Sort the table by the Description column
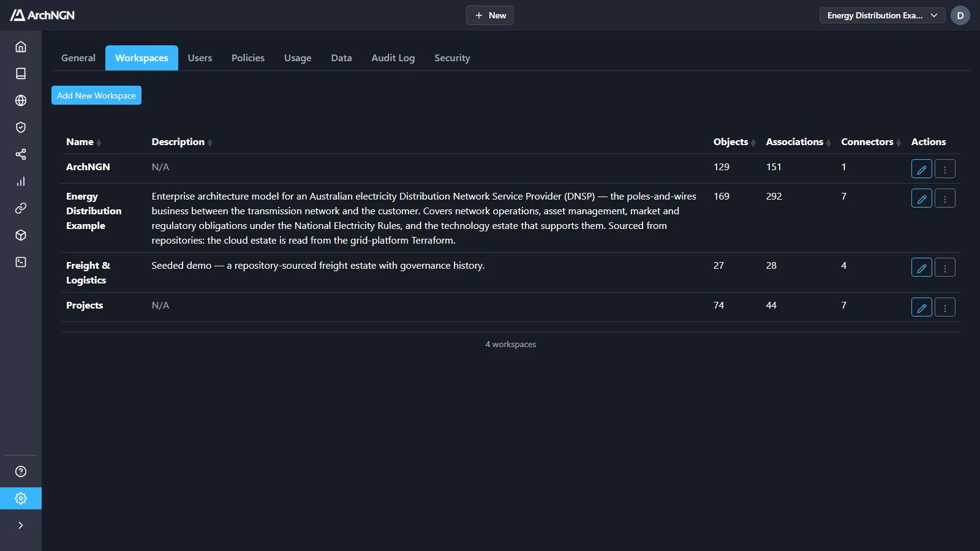Viewport: 980px width, 551px height. pyautogui.click(x=182, y=142)
